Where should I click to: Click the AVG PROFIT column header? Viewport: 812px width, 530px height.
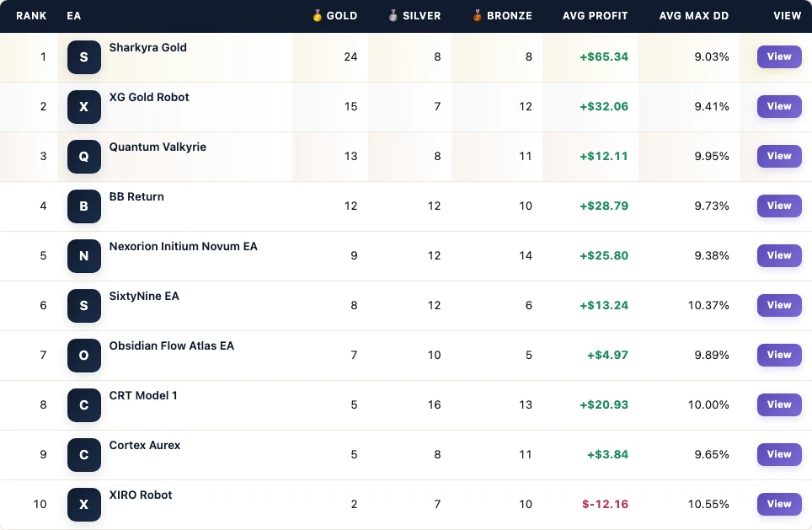coord(595,15)
